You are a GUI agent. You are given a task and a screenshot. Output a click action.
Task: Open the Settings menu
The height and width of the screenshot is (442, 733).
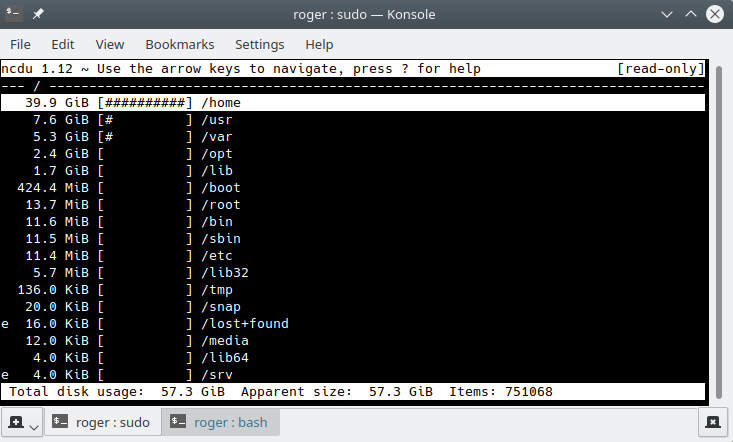point(260,44)
